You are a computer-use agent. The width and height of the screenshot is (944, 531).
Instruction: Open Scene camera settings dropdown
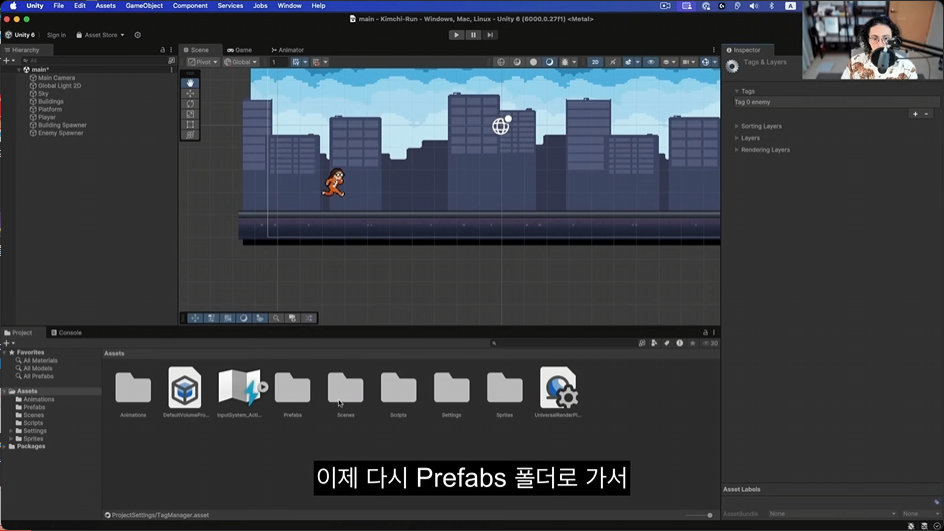tap(688, 62)
